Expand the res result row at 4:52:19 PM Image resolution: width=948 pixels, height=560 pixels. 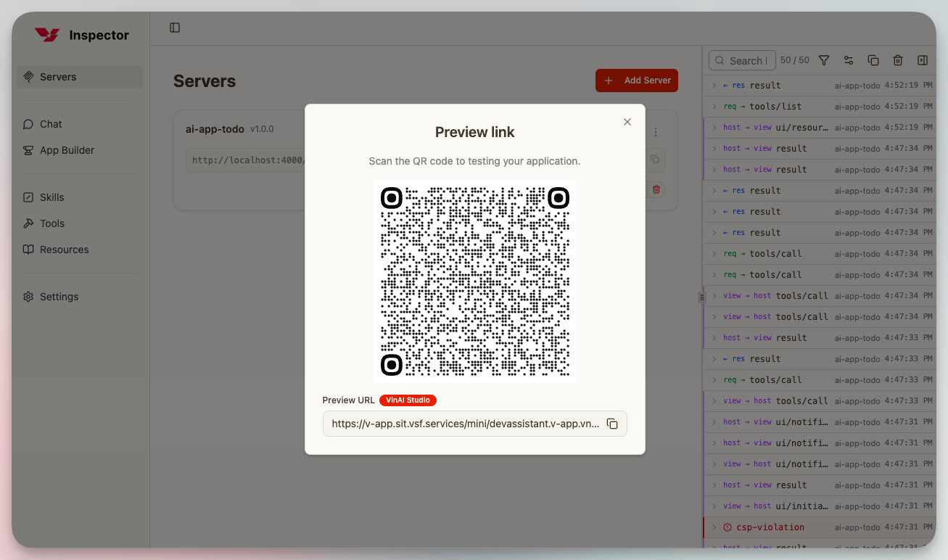pyautogui.click(x=820, y=86)
